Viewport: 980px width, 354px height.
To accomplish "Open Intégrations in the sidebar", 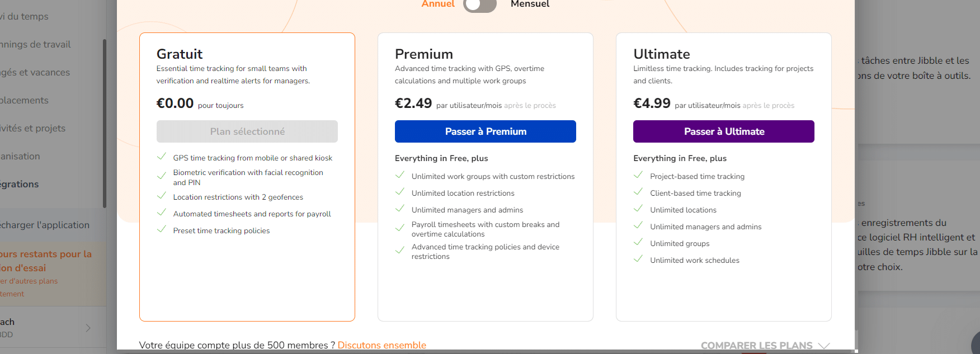I will point(20,184).
